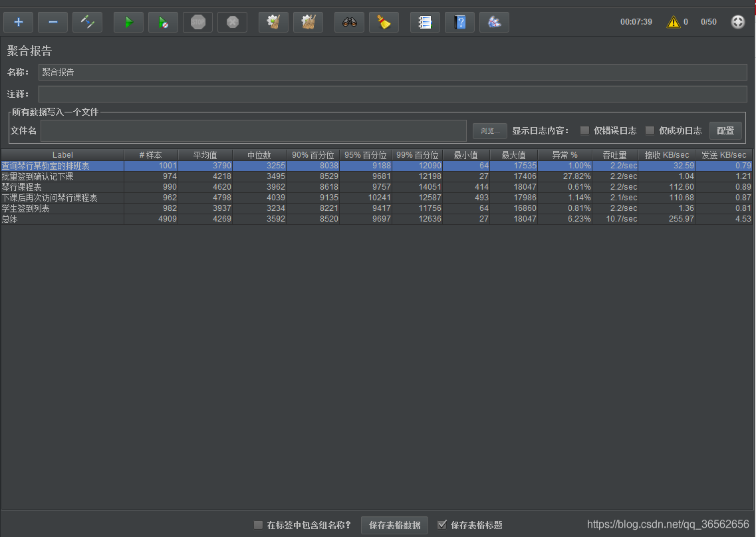
Task: Click the blue plus Add icon
Action: point(19,22)
